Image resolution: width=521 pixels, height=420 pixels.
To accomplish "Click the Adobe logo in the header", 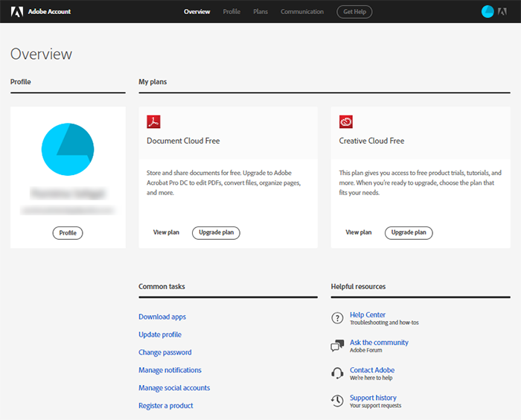I will click(x=16, y=11).
